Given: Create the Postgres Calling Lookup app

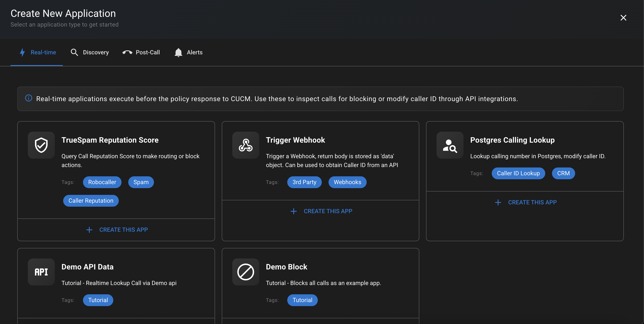Looking at the screenshot, I should pos(525,202).
